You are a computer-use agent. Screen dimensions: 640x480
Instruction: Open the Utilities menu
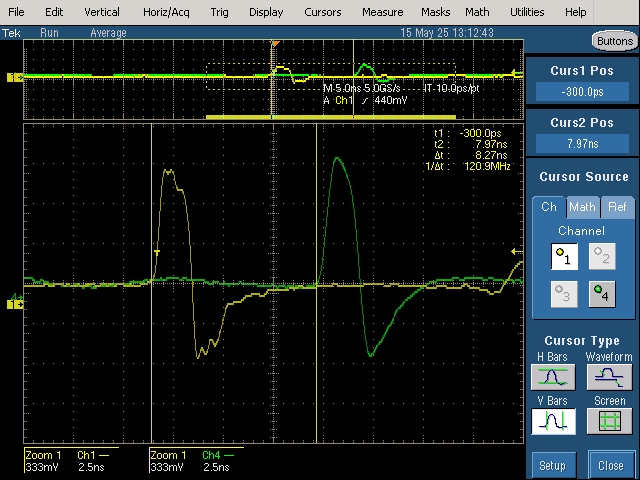527,12
